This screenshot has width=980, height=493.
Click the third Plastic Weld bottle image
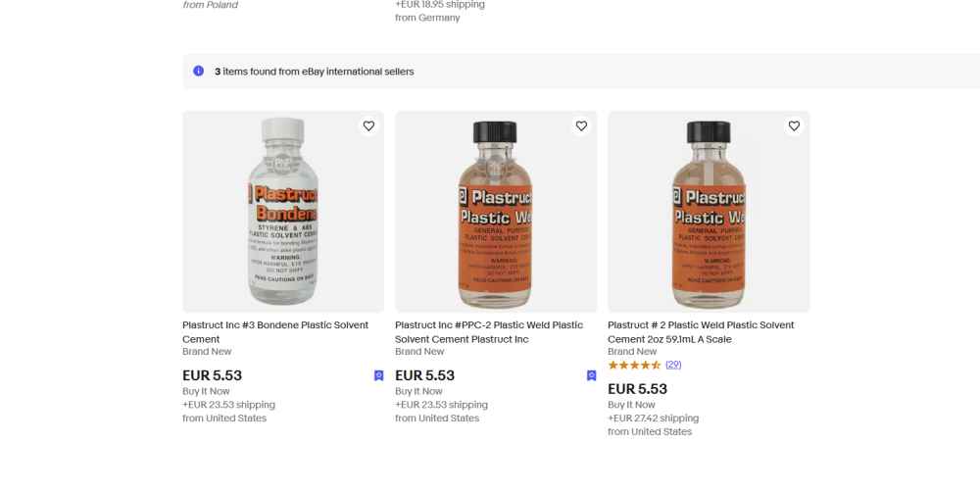(x=709, y=212)
